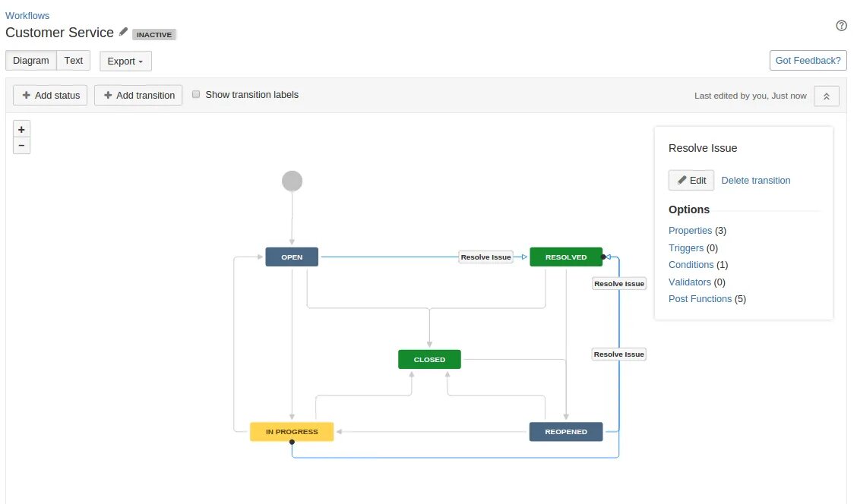This screenshot has height=504, width=857.
Task: Click the Add status button
Action: pyautogui.click(x=51, y=96)
